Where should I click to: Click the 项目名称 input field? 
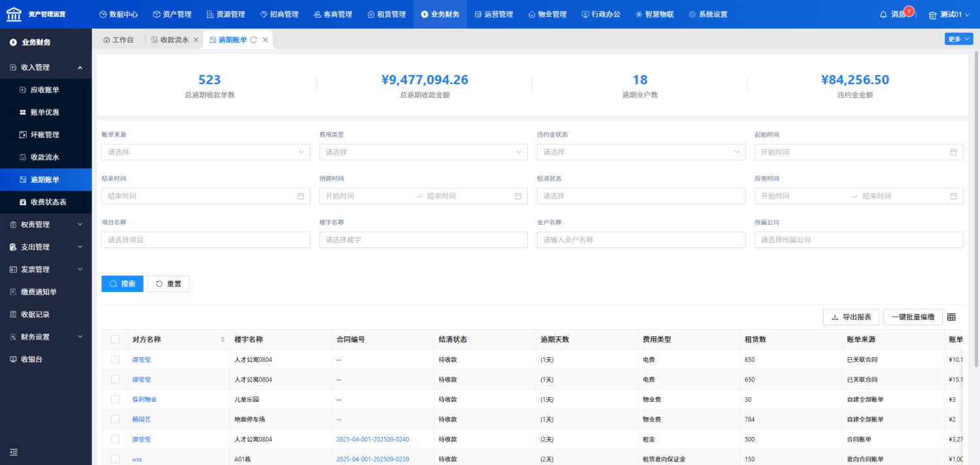pos(206,240)
